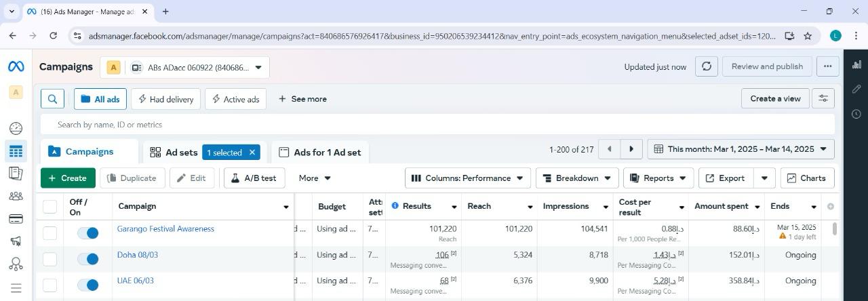The image size is (868, 301).
Task: Click the A/B test button
Action: tap(254, 178)
